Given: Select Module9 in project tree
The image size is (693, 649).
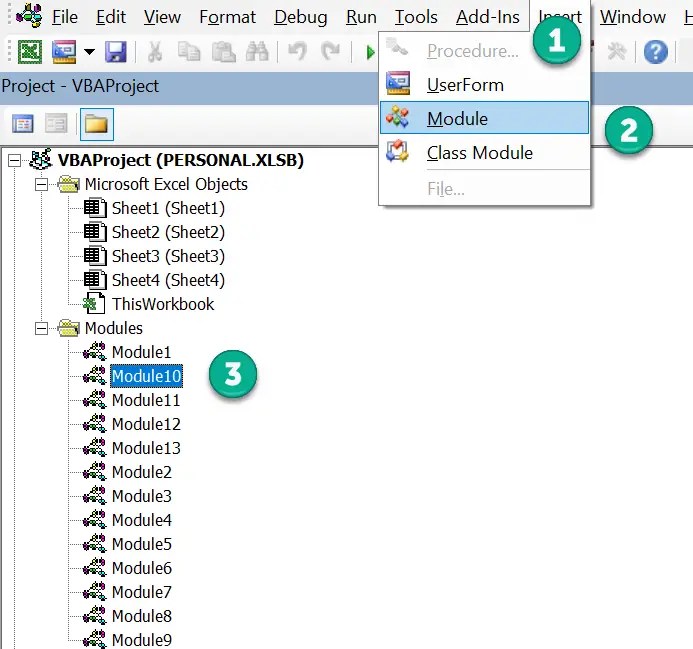Looking at the screenshot, I should pos(141,640).
